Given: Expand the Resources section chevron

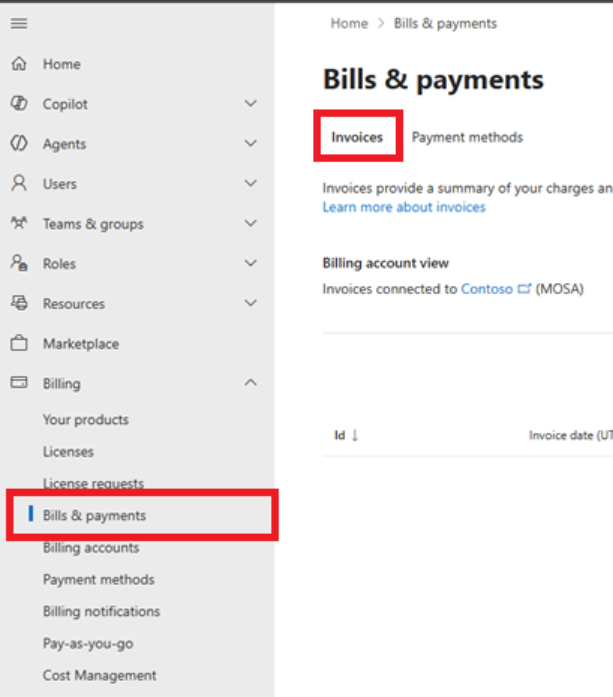Looking at the screenshot, I should click(251, 303).
